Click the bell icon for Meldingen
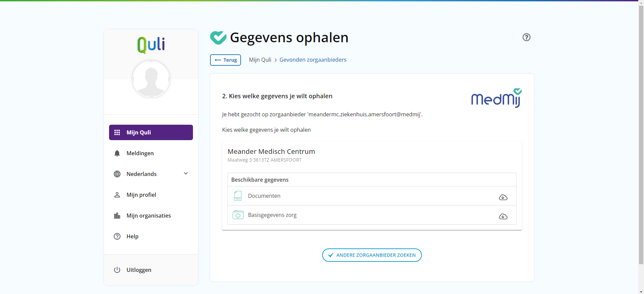 (x=117, y=153)
